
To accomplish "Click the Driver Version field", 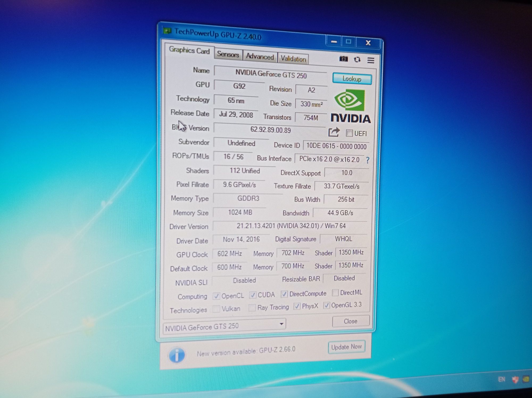I will coord(290,226).
